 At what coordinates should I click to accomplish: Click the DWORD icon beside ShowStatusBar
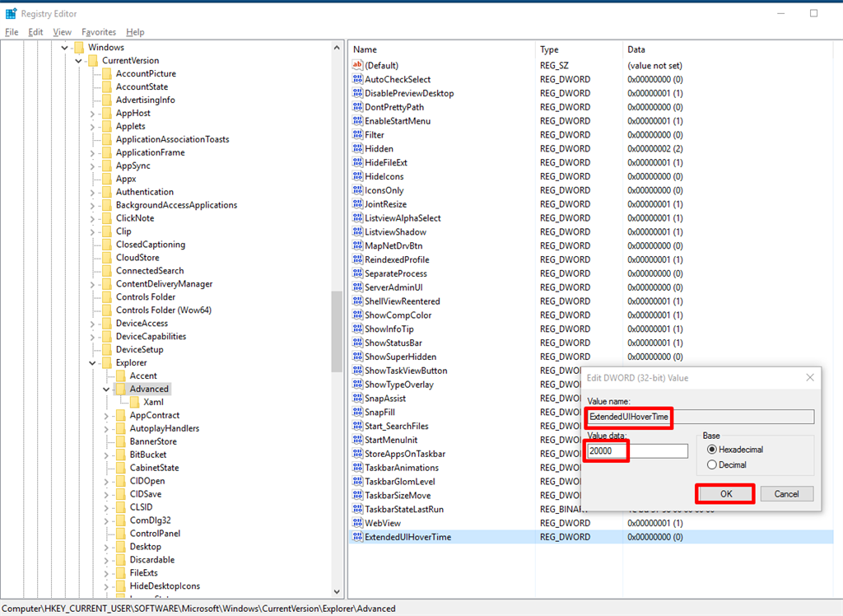tap(357, 343)
